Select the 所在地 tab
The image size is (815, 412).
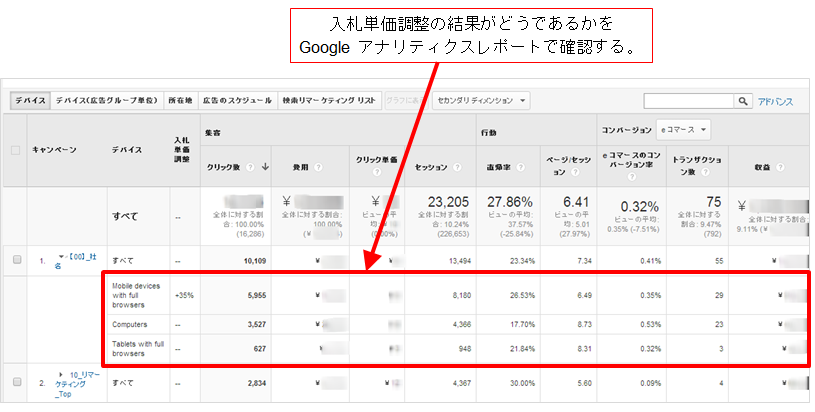click(x=179, y=101)
